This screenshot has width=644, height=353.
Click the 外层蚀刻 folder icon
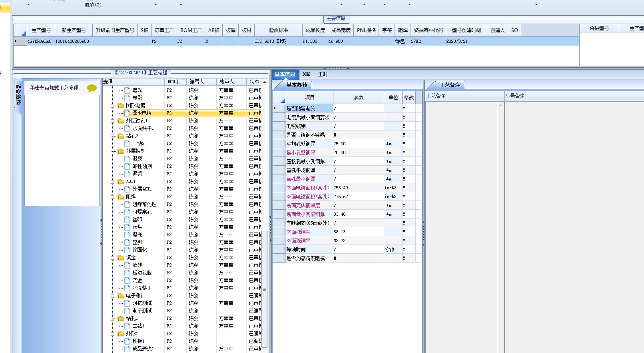121,151
